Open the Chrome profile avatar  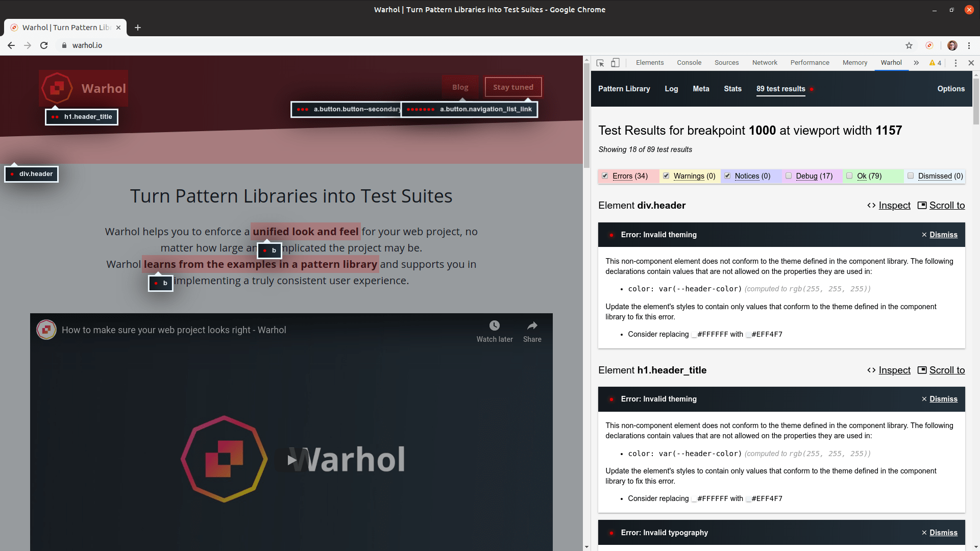[952, 45]
